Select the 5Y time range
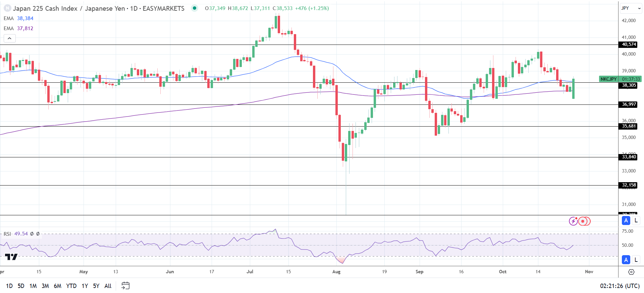Image resolution: width=644 pixels, height=293 pixels. click(96, 286)
